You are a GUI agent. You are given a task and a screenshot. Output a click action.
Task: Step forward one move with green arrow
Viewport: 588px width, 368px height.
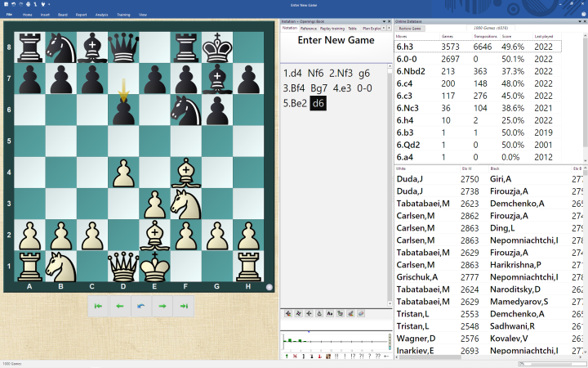(x=163, y=306)
